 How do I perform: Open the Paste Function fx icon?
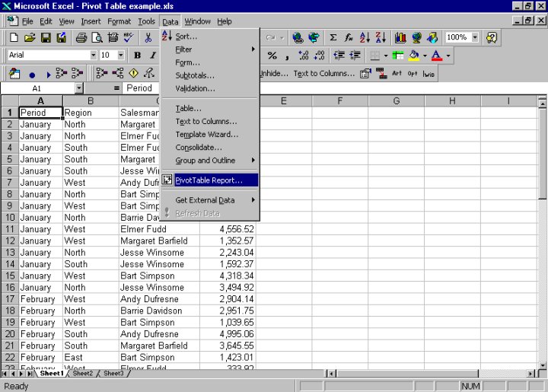tap(349, 37)
